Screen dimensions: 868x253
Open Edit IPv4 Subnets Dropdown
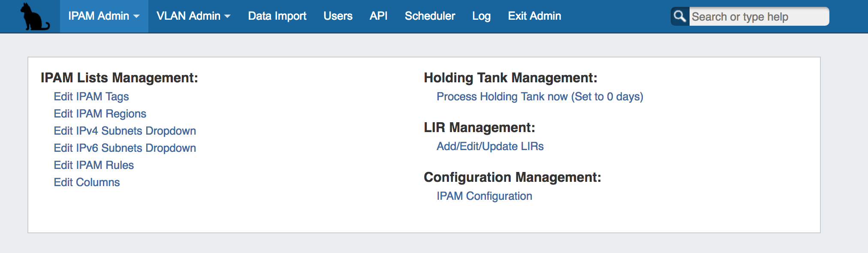(125, 131)
